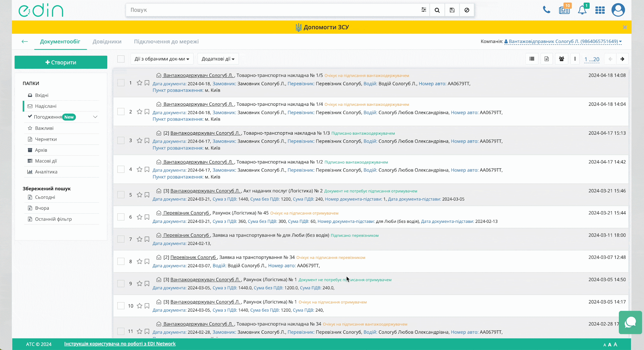Open the phone support icon
Viewport: 644px width, 350px height.
[x=547, y=10]
